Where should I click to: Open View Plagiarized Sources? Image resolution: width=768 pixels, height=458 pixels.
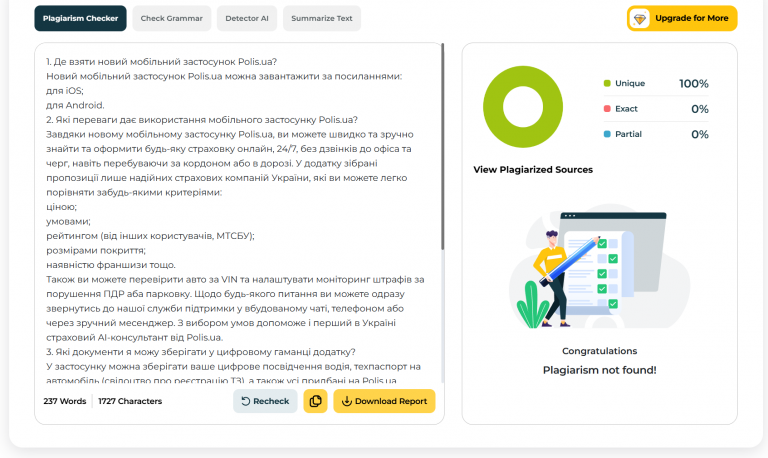point(533,169)
